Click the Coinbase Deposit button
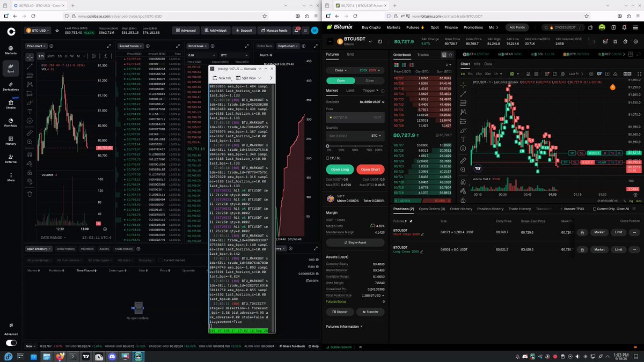The height and width of the screenshot is (362, 644). click(x=244, y=31)
